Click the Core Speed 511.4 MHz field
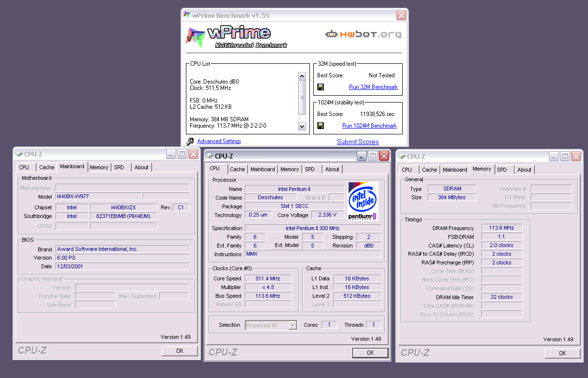The height and width of the screenshot is (378, 588). point(268,278)
